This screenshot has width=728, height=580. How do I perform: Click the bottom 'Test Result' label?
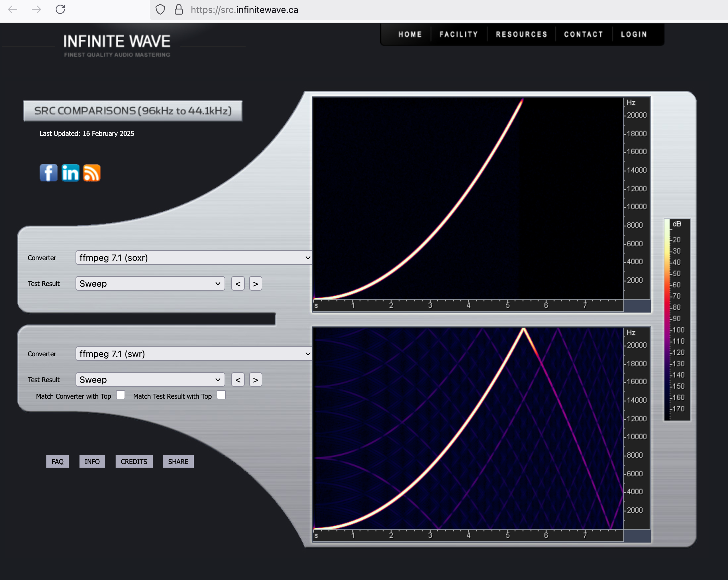44,380
